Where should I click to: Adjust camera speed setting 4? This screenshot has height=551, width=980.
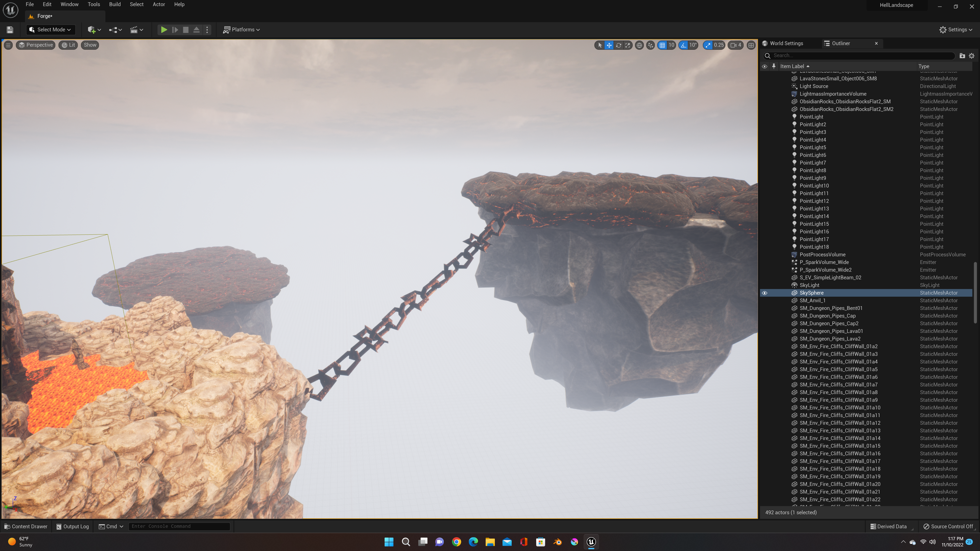point(736,45)
